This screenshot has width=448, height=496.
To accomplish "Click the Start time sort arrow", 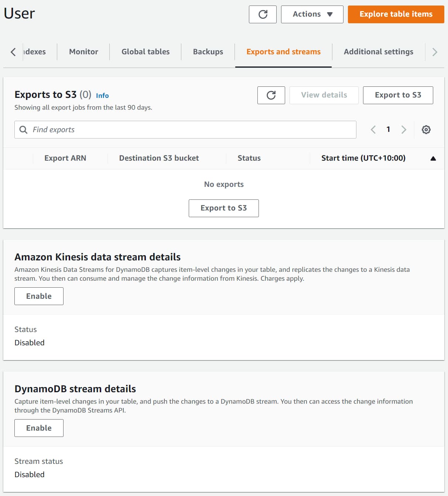I will pos(433,158).
